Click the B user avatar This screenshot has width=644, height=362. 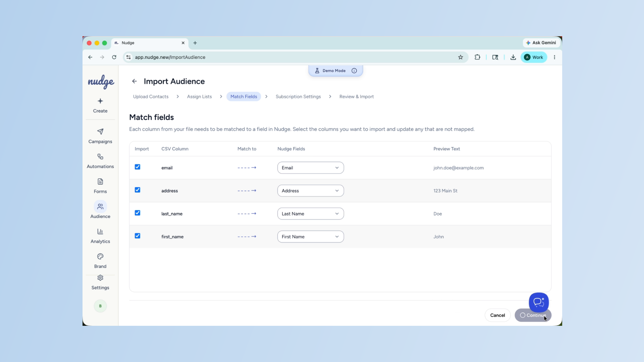[x=100, y=306]
